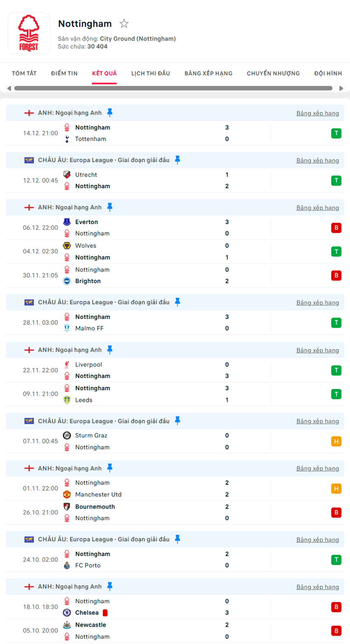Click the Brighton team crest icon
350x644 pixels.
67,281
